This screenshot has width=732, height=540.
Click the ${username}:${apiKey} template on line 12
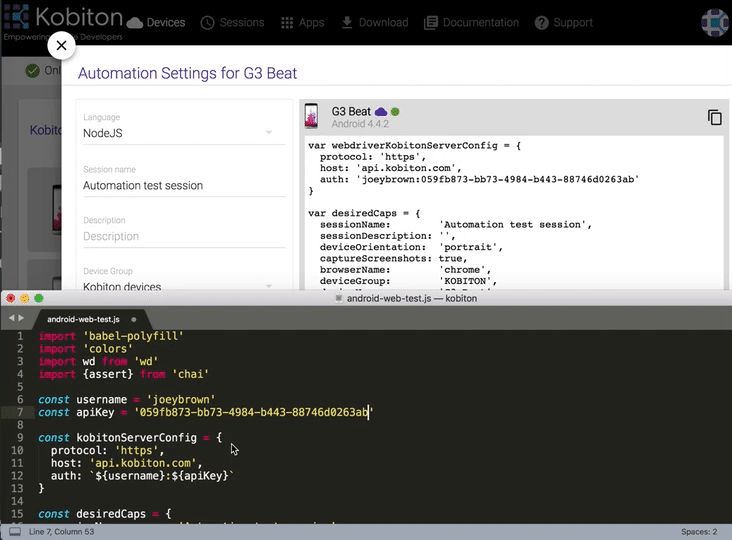click(162, 476)
